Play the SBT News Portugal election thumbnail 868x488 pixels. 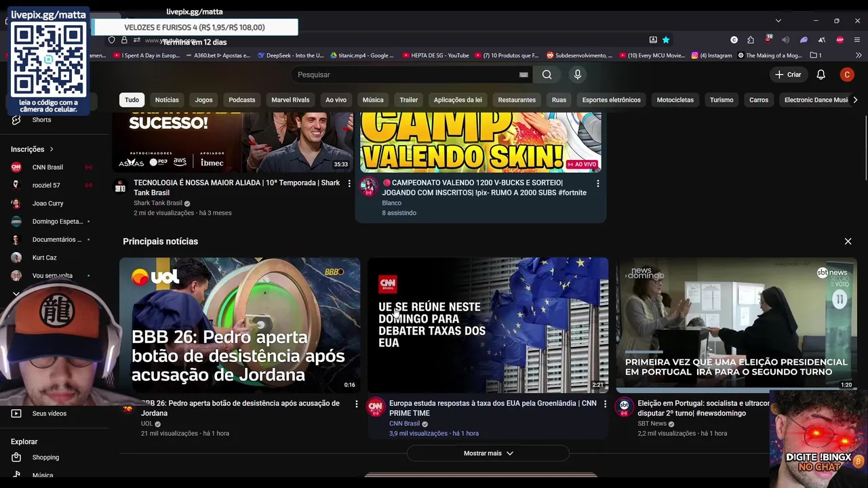(736, 324)
